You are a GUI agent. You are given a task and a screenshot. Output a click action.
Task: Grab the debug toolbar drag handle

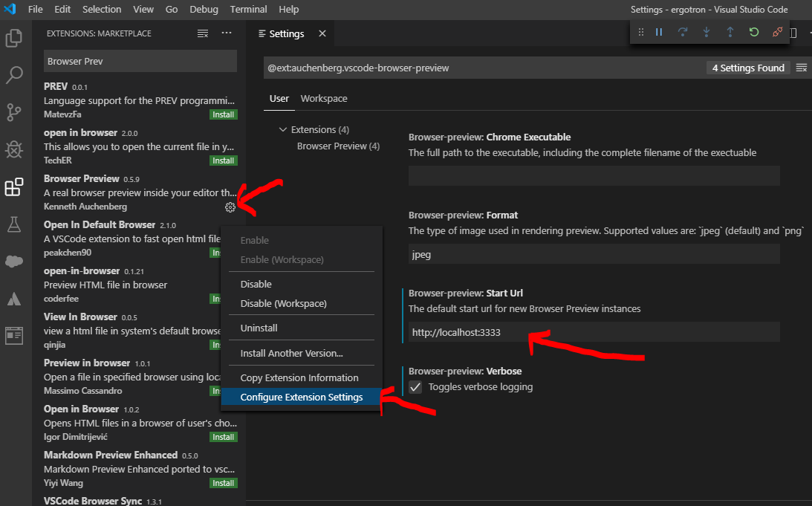(x=640, y=32)
